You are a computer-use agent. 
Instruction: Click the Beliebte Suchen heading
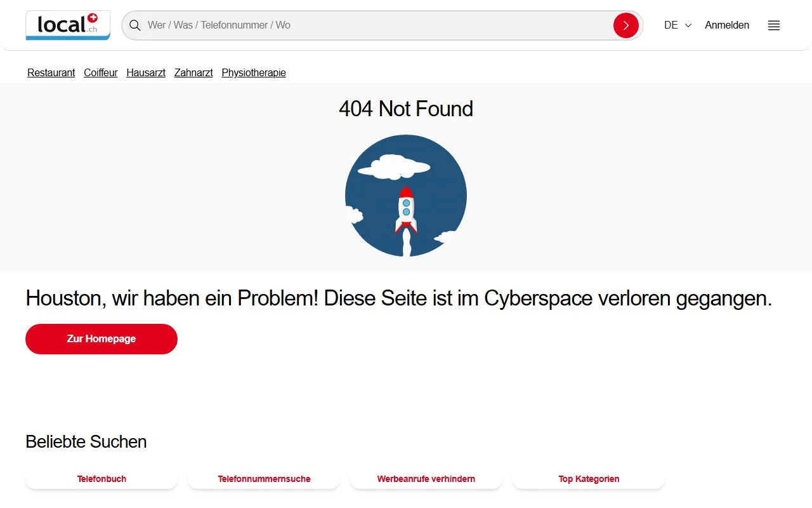[86, 442]
